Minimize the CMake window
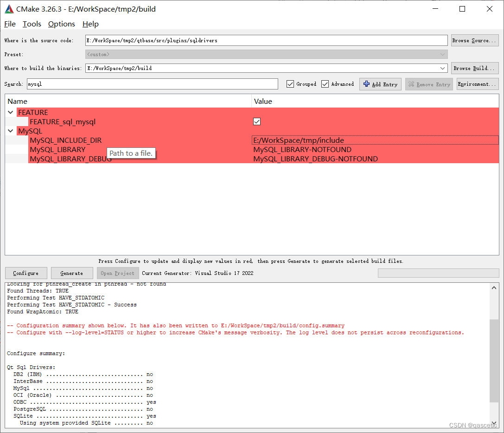Viewport: 504px width, 433px height. [435, 9]
